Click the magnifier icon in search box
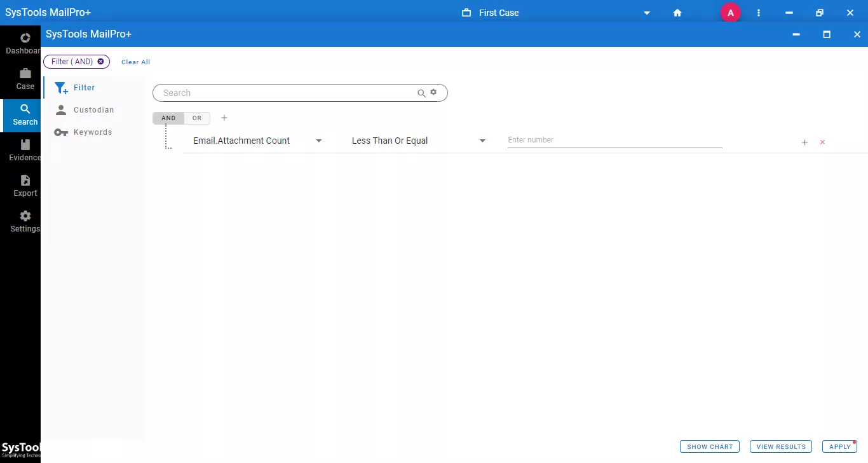 click(421, 93)
